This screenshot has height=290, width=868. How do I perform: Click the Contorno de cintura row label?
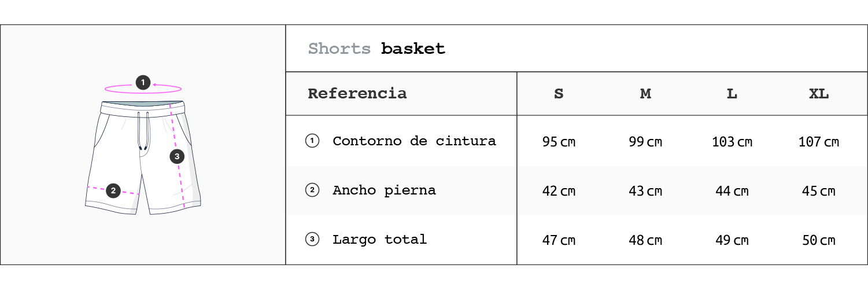[x=414, y=141]
